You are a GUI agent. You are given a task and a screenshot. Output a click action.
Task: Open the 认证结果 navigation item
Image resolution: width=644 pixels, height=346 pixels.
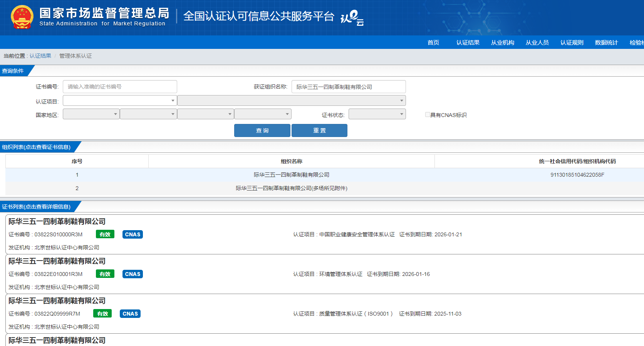[468, 42]
